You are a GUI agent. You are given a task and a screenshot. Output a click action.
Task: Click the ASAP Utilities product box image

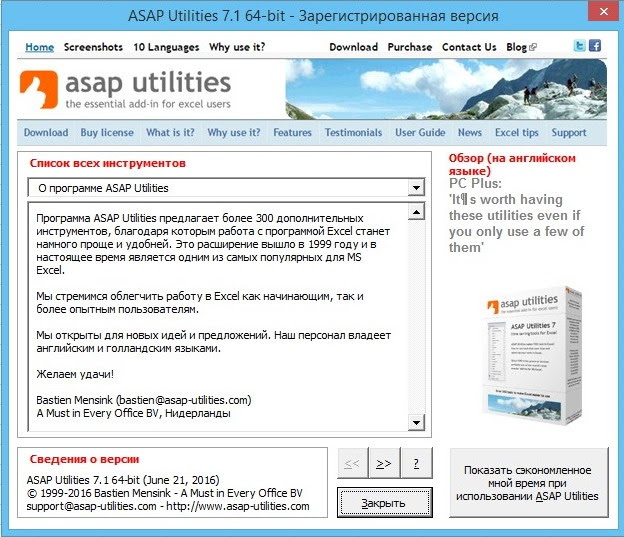click(532, 355)
